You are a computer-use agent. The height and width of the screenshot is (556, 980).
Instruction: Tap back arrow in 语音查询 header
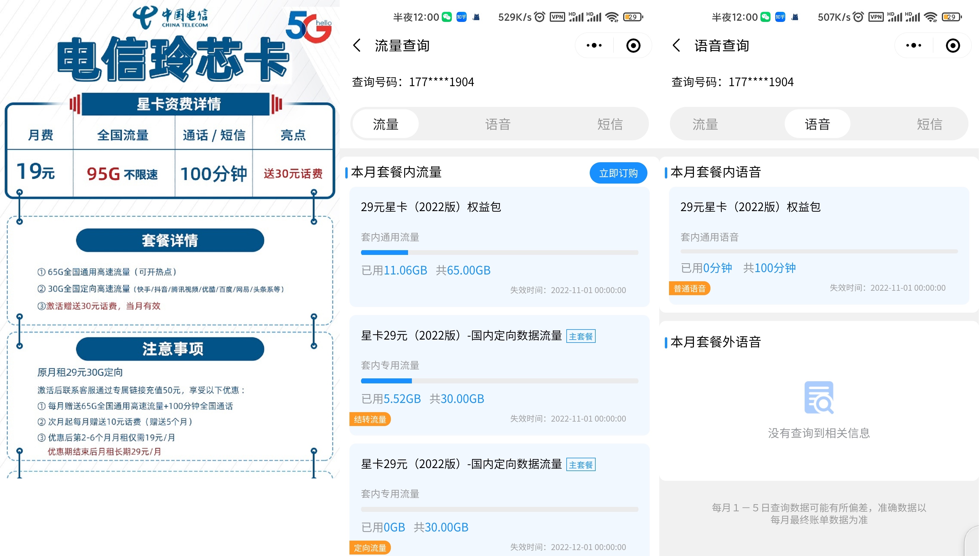[x=676, y=45]
